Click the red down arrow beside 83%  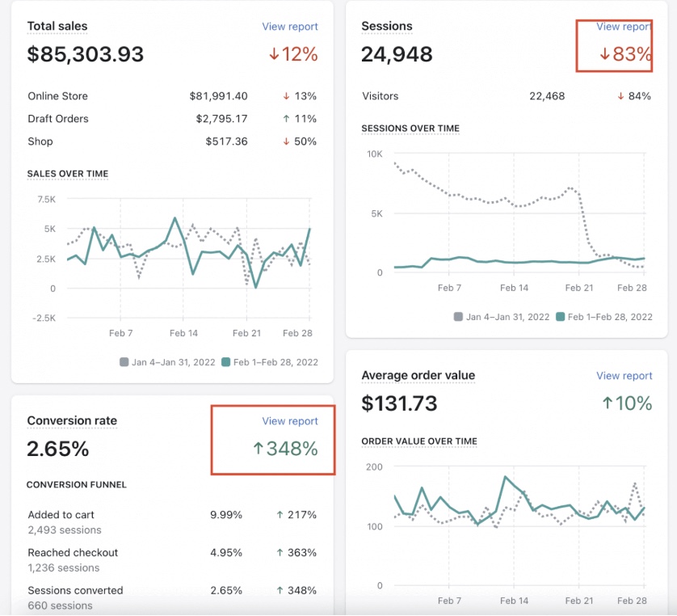click(x=604, y=55)
